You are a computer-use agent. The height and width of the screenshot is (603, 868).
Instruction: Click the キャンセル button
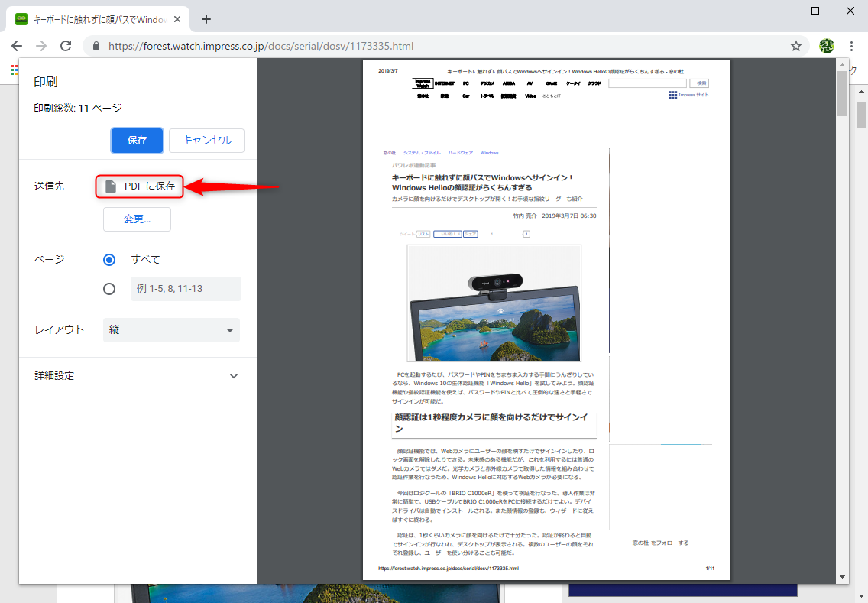208,141
